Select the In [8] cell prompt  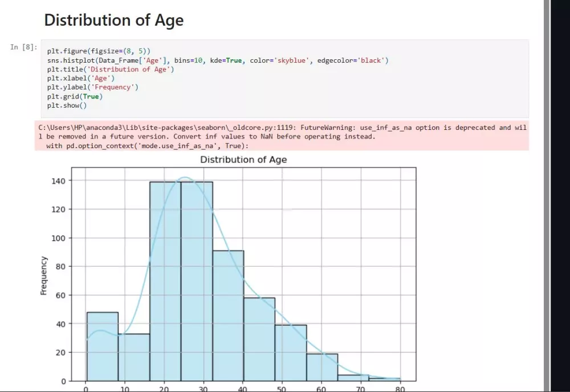(24, 47)
